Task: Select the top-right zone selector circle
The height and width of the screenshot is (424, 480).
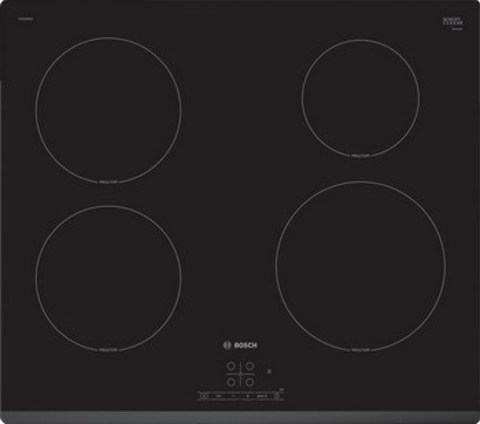Action: pos(250,367)
